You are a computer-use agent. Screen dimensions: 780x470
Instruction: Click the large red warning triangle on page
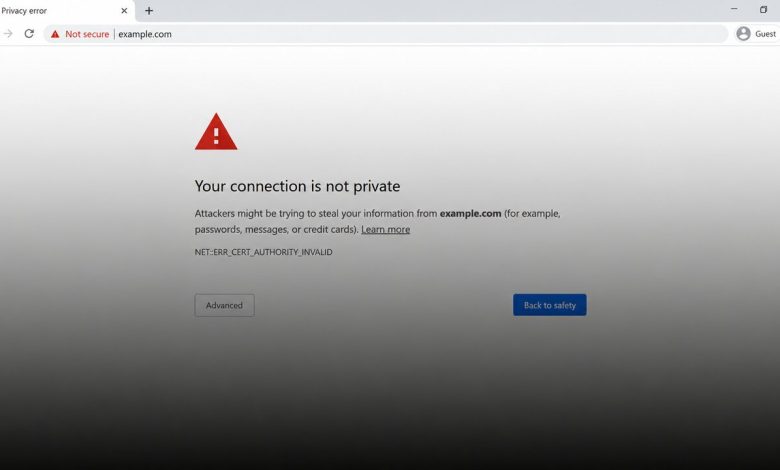point(216,132)
